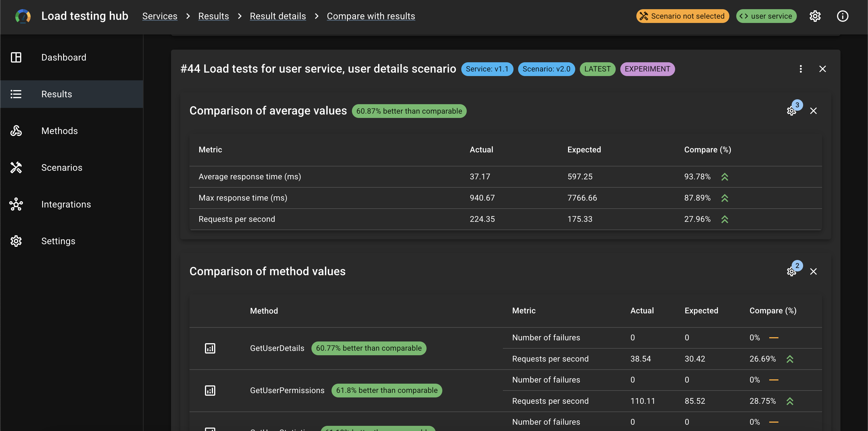Click the 61.8% better than comparable badge
Image resolution: width=868 pixels, height=431 pixels.
pos(387,391)
